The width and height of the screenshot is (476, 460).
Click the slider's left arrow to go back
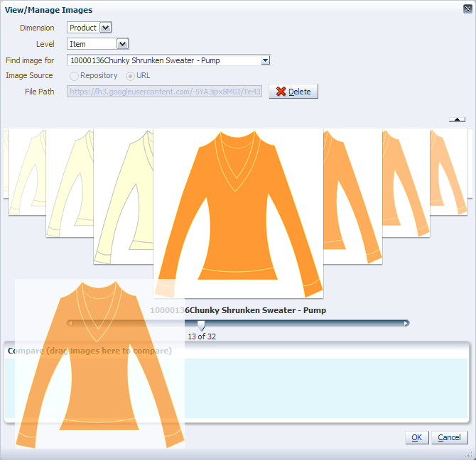[70, 323]
